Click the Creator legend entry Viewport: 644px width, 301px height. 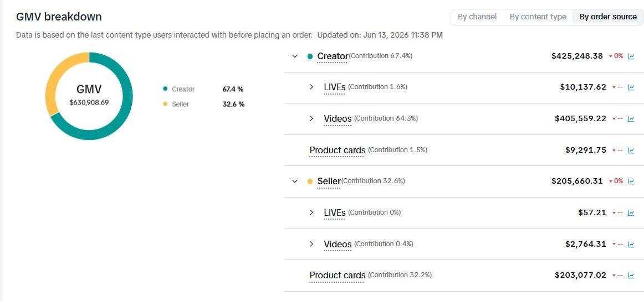pos(178,89)
